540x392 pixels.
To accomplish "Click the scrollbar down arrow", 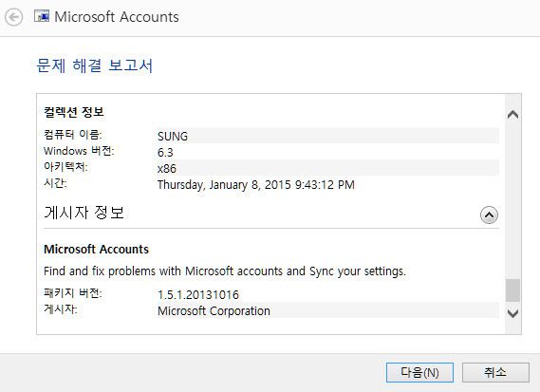I will 513,313.
